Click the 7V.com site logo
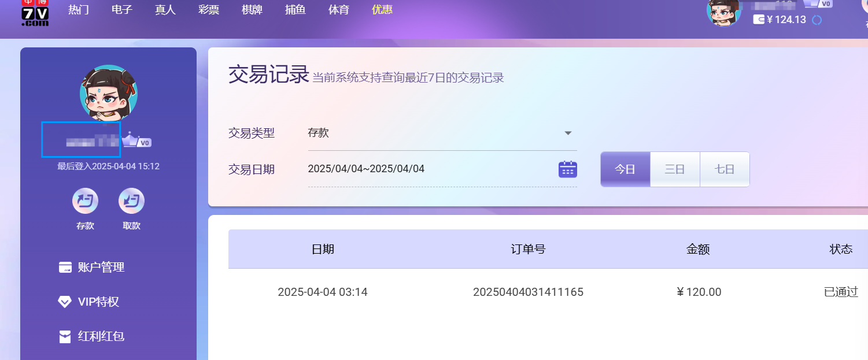Image resolution: width=868 pixels, height=360 pixels. (35, 13)
